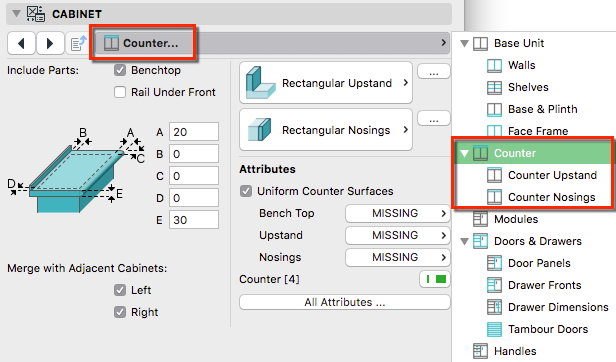Disable the Benchtop checkbox

120,70
